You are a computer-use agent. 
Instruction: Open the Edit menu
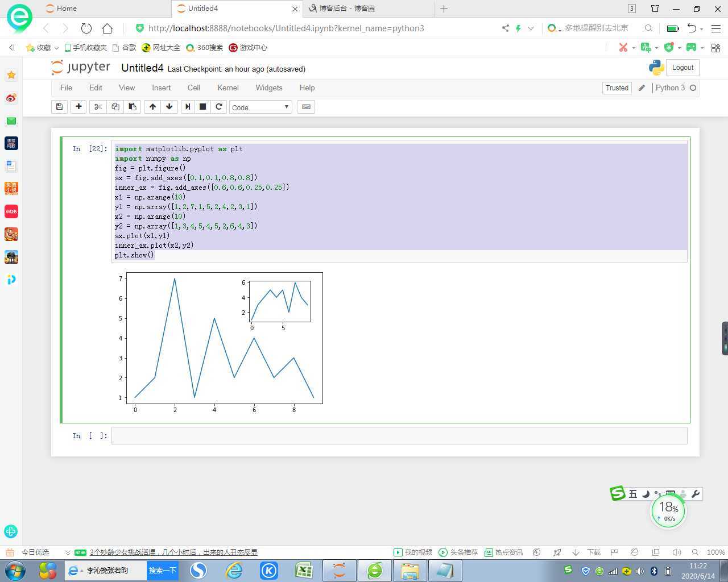coord(96,88)
